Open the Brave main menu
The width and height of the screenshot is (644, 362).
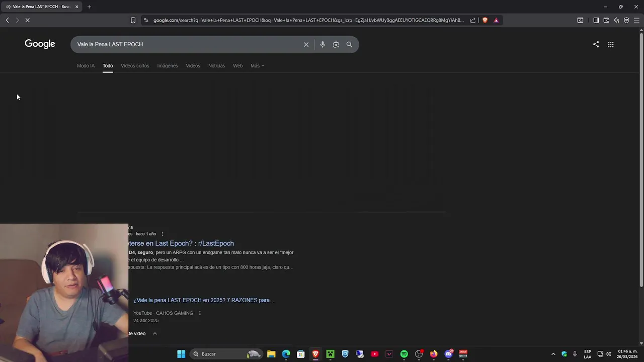[x=636, y=20]
